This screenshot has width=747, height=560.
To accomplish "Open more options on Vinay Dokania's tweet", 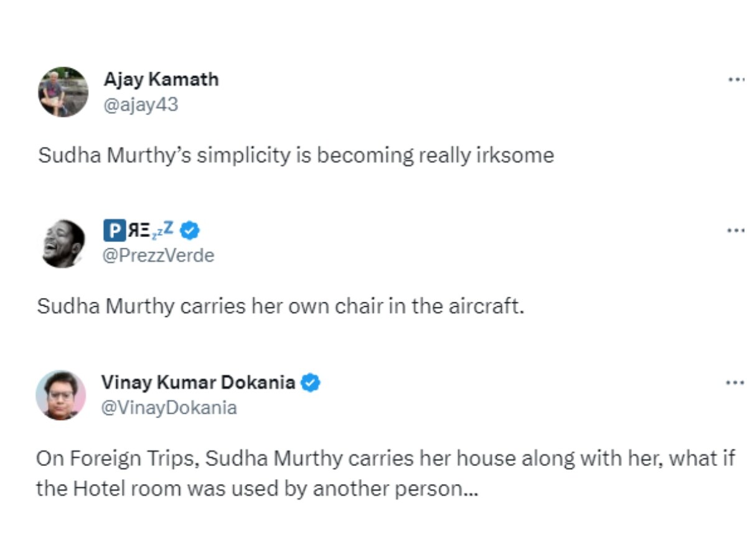I will coord(736,382).
